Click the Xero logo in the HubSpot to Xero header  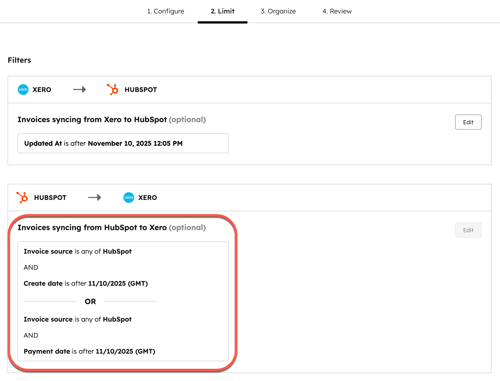[x=129, y=197]
